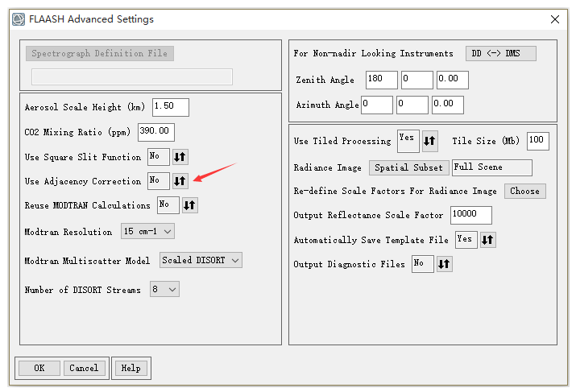Screen dimensions: 576x392
Task: Click Use Square Slit Function No value
Action: [x=159, y=157]
